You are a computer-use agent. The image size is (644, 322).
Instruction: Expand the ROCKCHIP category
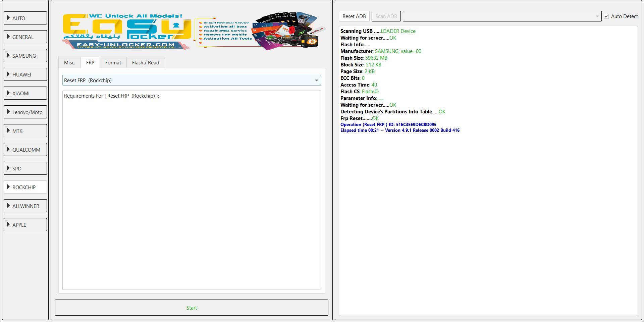(25, 187)
